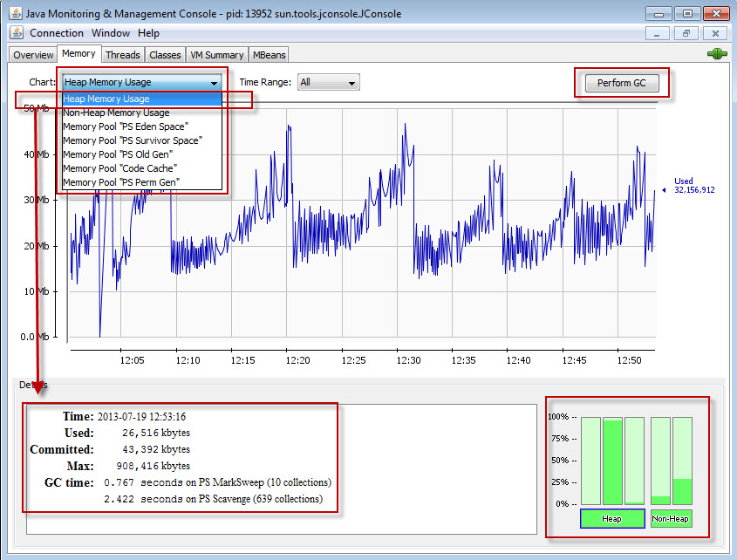Viewport: 737px width, 560px height.
Task: Click the 12:20 time axis label
Action: pos(297,360)
